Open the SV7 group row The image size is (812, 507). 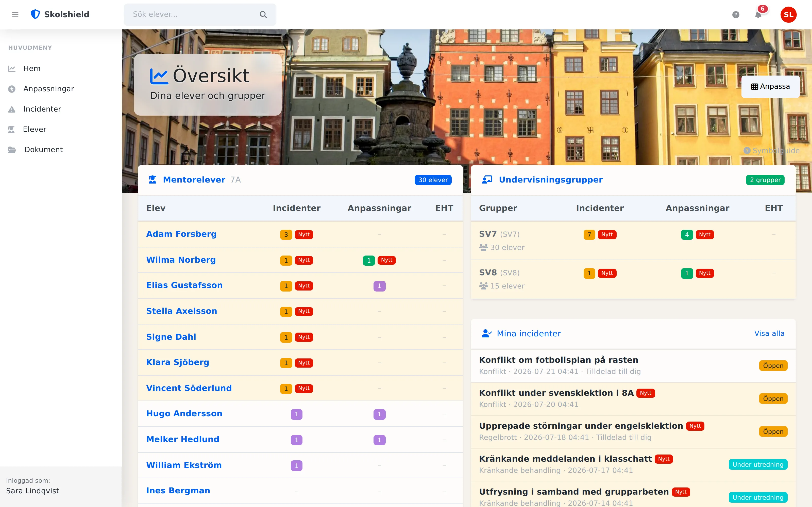(x=633, y=240)
